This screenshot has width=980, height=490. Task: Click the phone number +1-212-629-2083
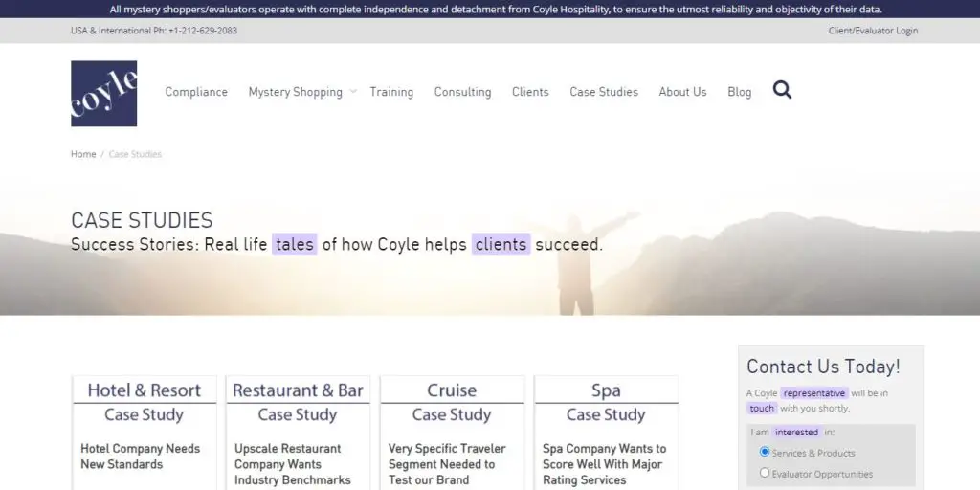(x=203, y=31)
